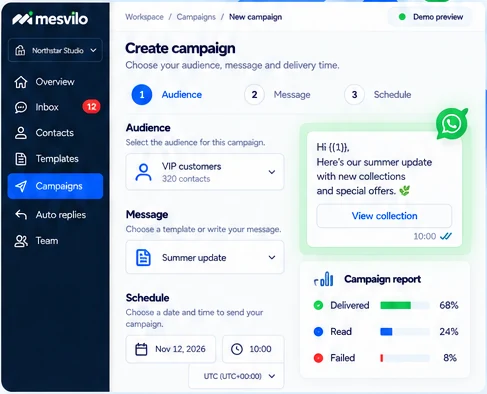
Task: Open the VIP customers audience dropdown
Action: [205, 172]
